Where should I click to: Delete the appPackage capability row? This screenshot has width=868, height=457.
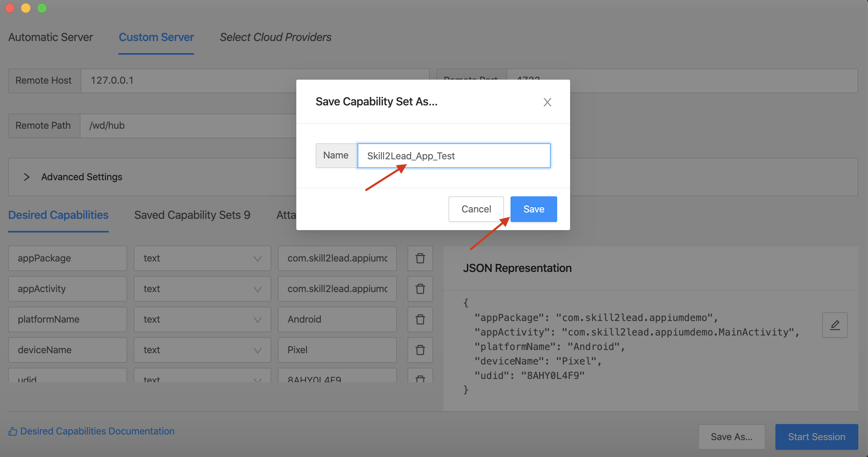(x=420, y=258)
